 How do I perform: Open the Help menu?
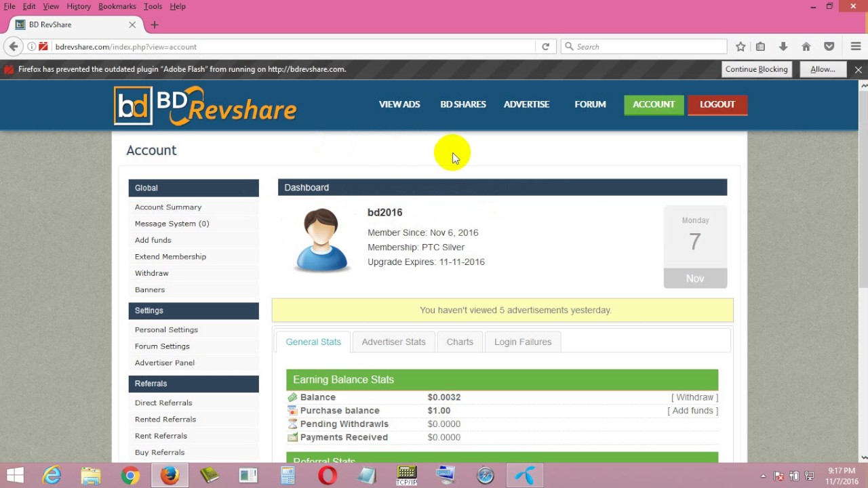178,6
